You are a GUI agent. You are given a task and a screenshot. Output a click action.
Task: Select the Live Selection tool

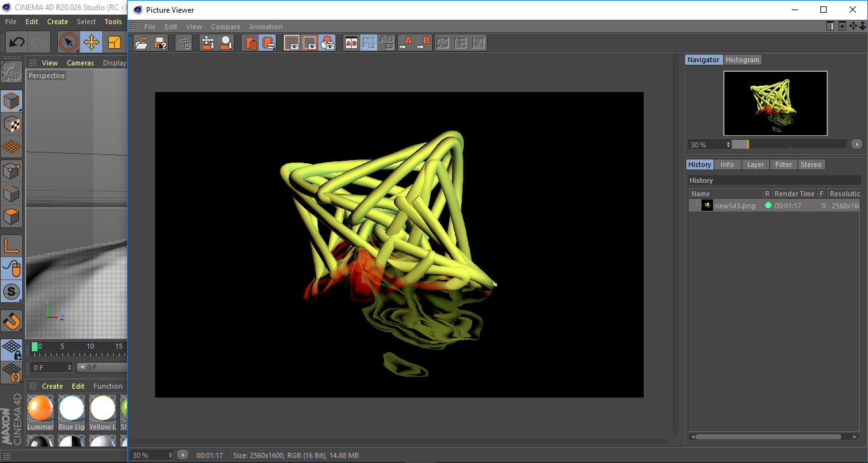click(x=69, y=43)
